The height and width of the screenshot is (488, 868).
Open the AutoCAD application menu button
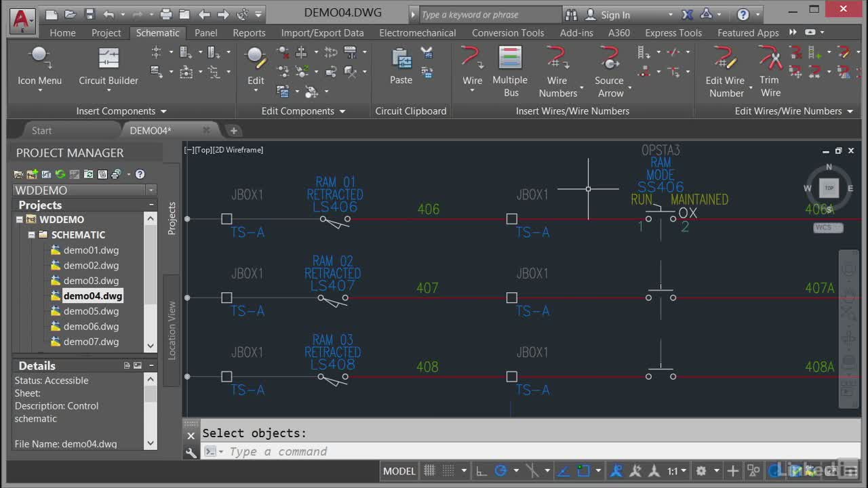[22, 20]
